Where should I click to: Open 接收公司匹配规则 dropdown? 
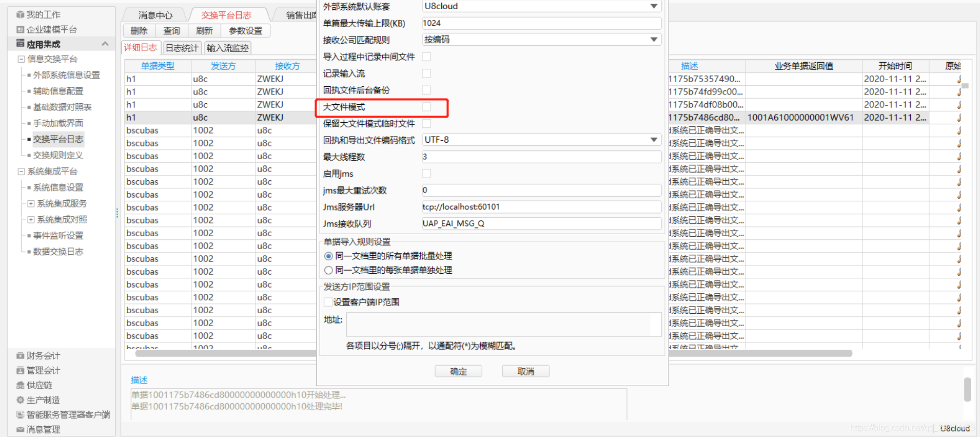click(654, 40)
